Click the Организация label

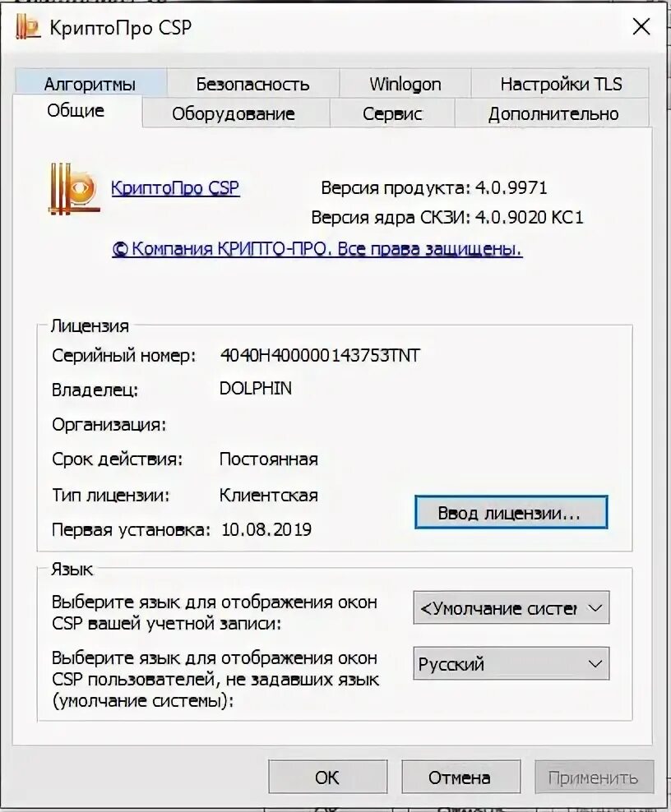(109, 425)
